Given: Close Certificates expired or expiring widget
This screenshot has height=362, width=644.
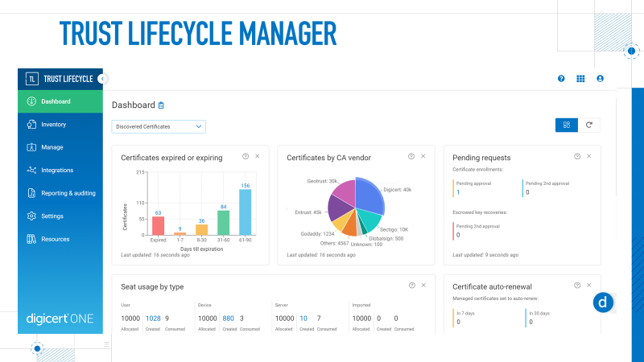Looking at the screenshot, I should coord(258,156).
